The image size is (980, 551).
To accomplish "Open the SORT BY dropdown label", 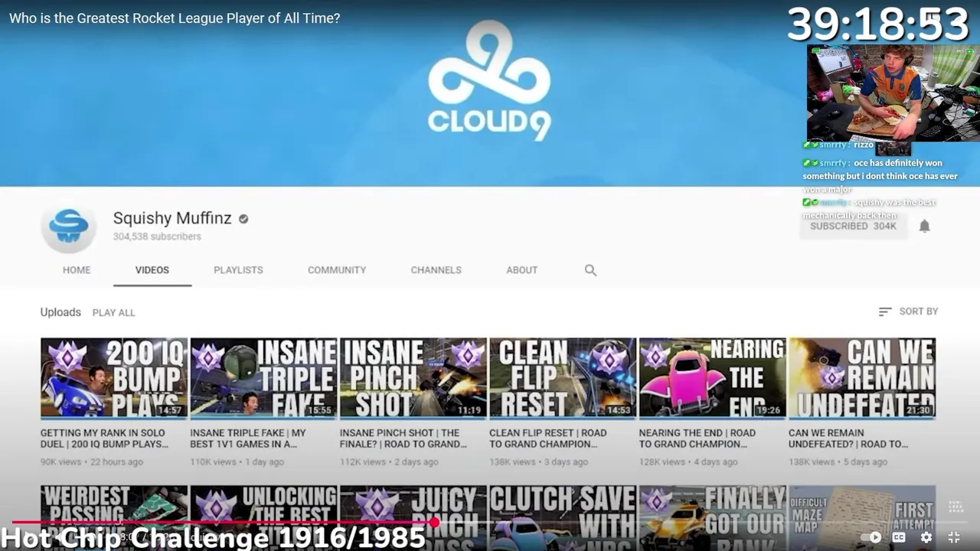I will pos(919,311).
